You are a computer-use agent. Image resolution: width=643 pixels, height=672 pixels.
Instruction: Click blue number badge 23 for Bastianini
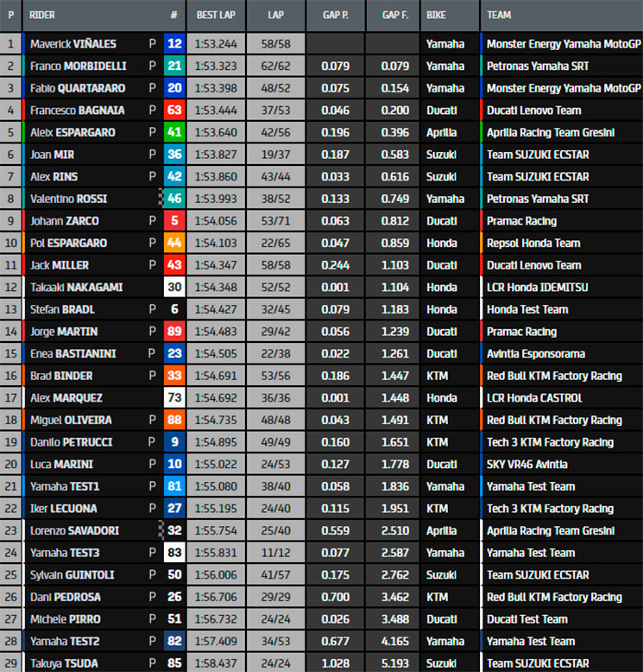coord(174,353)
